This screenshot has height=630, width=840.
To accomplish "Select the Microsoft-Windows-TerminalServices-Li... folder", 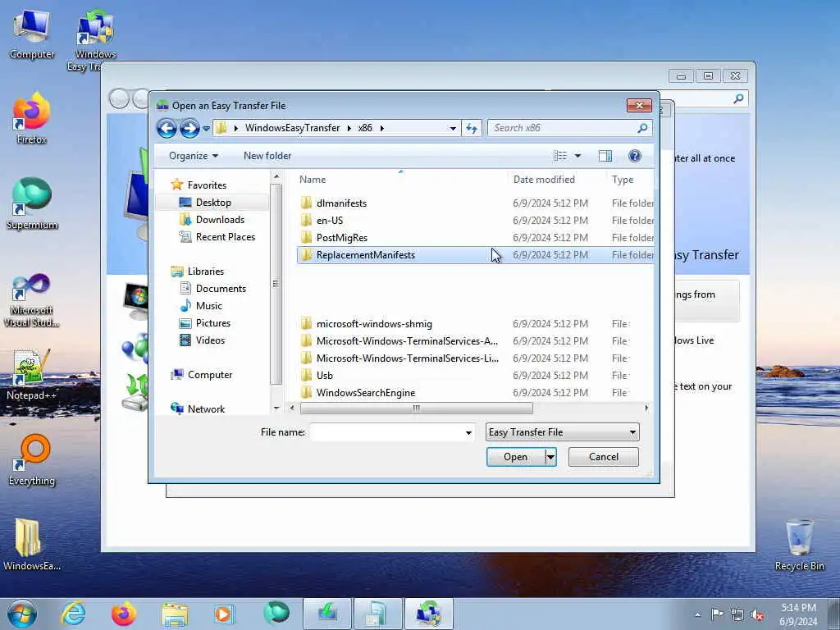I will point(407,358).
